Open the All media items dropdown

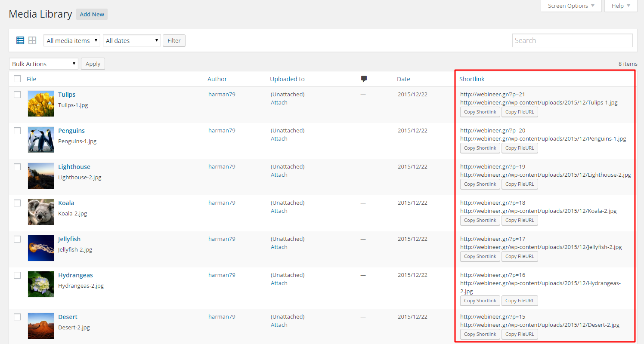(72, 40)
